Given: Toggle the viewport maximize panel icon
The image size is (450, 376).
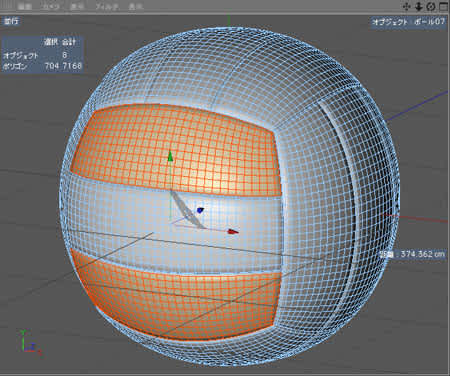Looking at the screenshot, I should click(x=443, y=6).
